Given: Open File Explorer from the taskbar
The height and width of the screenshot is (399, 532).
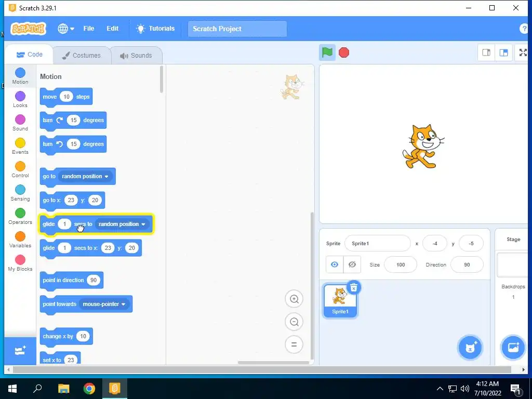Looking at the screenshot, I should point(63,389).
